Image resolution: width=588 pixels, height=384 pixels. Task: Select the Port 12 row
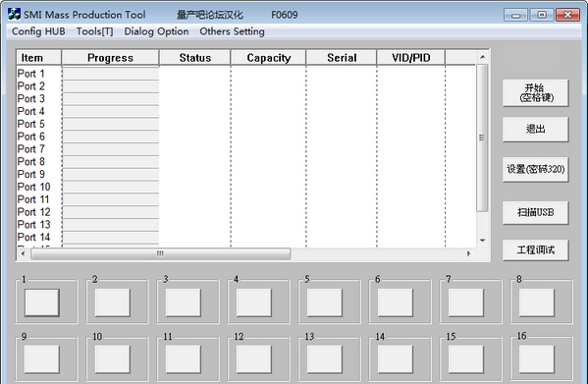click(246, 212)
